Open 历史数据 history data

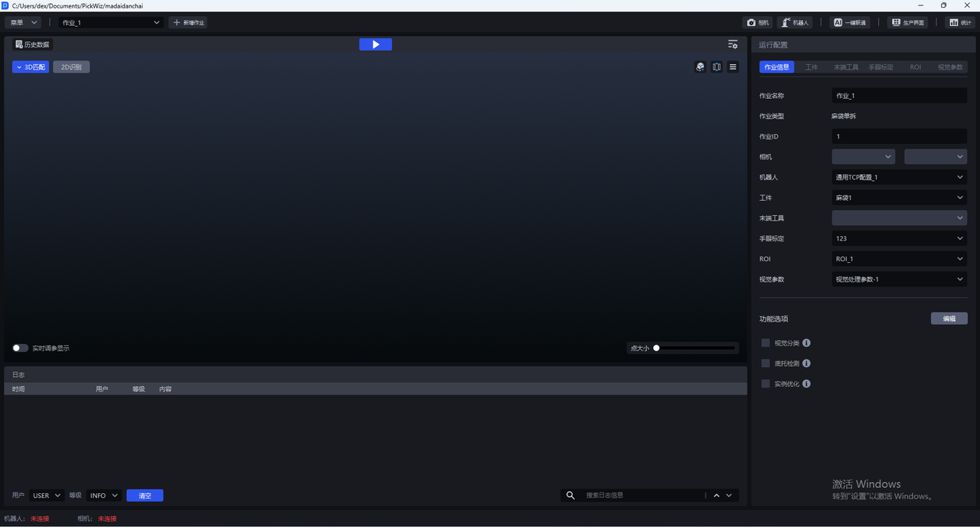[32, 44]
